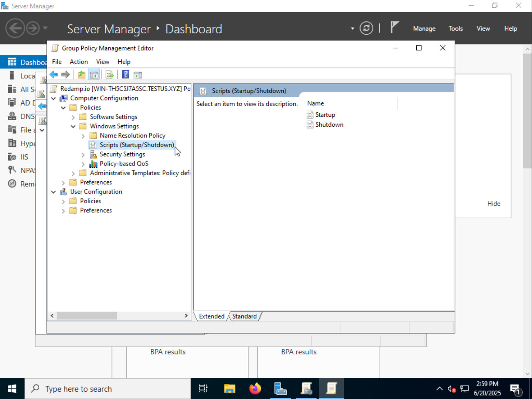This screenshot has width=532, height=399.
Task: Click the Server Manager vertical scrollbar thumb
Action: pos(527,111)
